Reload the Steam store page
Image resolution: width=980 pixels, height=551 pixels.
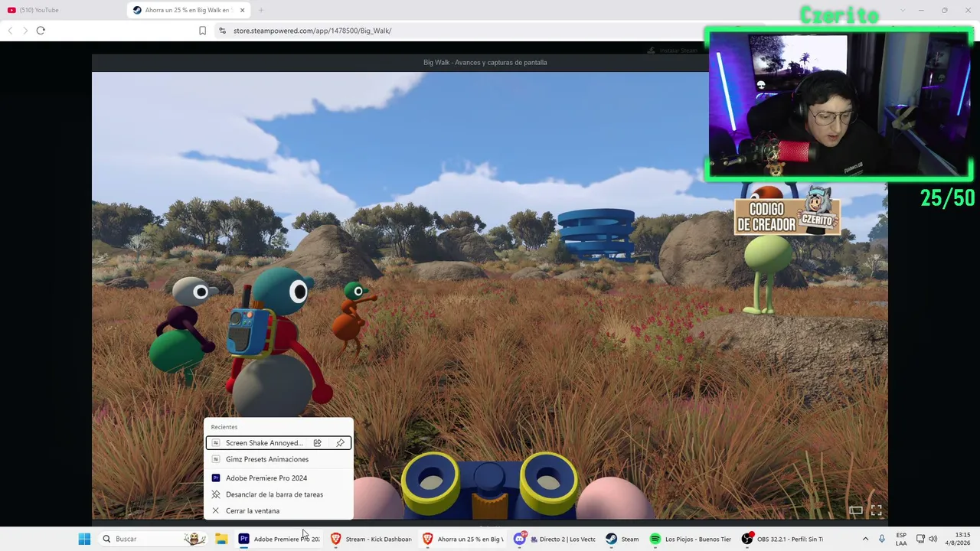(x=41, y=31)
